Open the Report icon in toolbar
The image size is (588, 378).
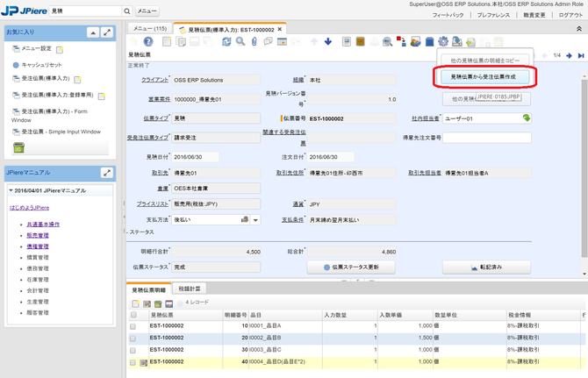pos(347,41)
